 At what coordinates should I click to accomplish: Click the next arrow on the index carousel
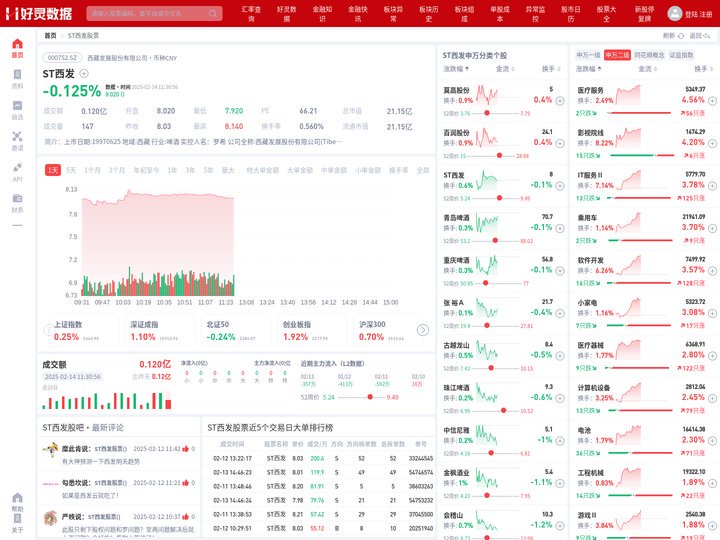pyautogui.click(x=423, y=330)
